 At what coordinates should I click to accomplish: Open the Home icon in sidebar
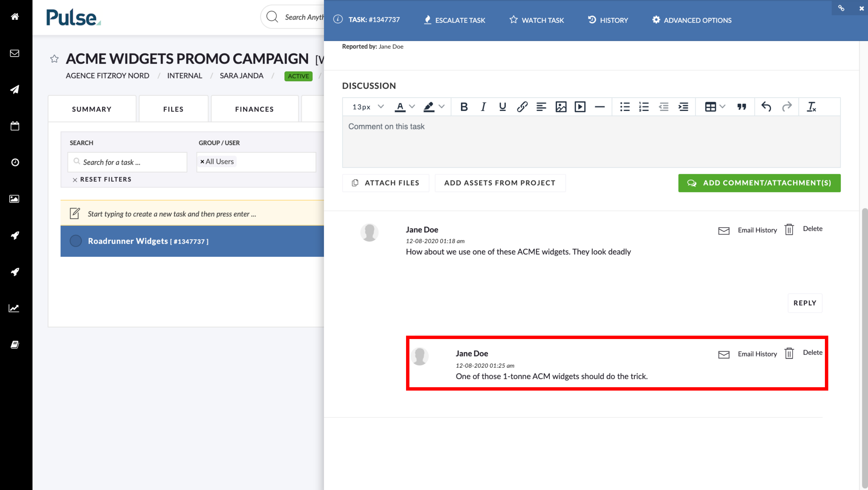coord(15,17)
